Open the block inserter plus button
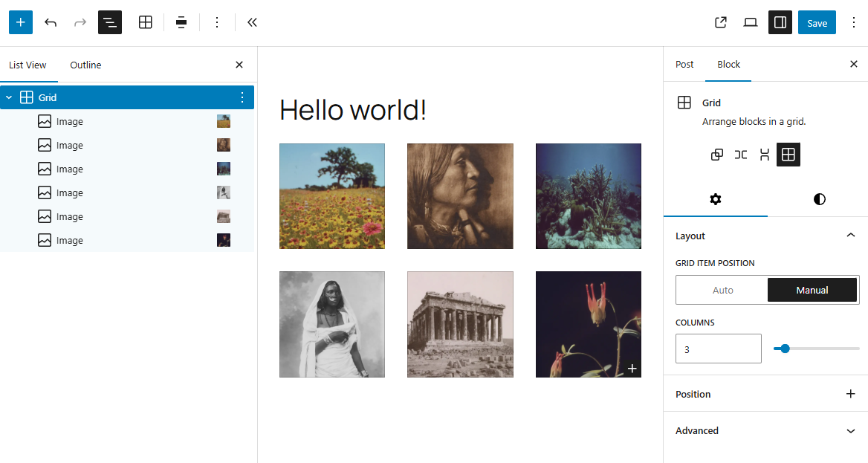 click(21, 22)
